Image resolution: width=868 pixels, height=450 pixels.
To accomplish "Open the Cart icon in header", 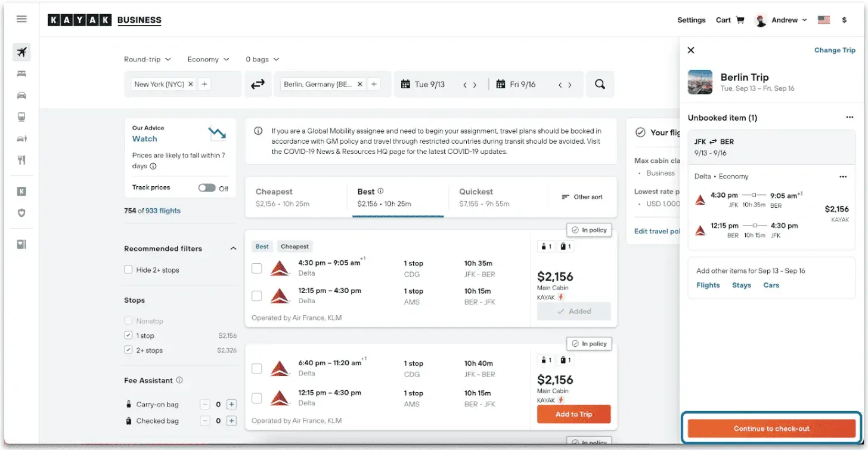I will pyautogui.click(x=740, y=20).
